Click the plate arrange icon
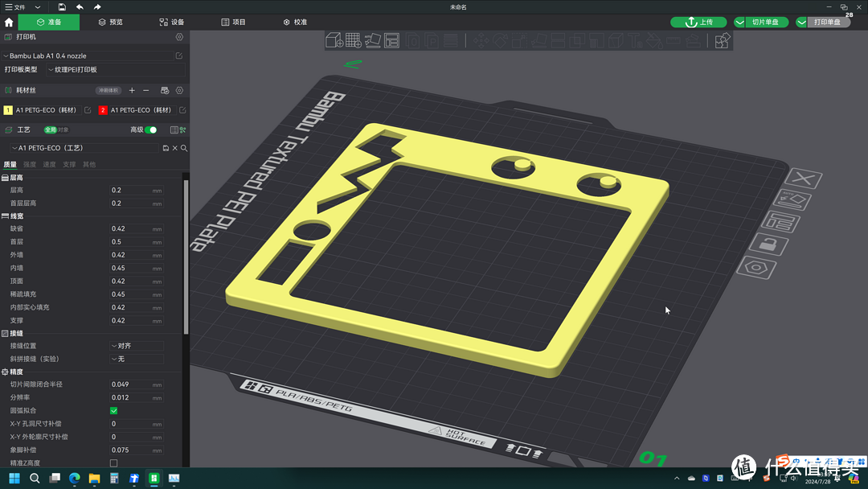This screenshot has width=868, height=489. [x=780, y=222]
